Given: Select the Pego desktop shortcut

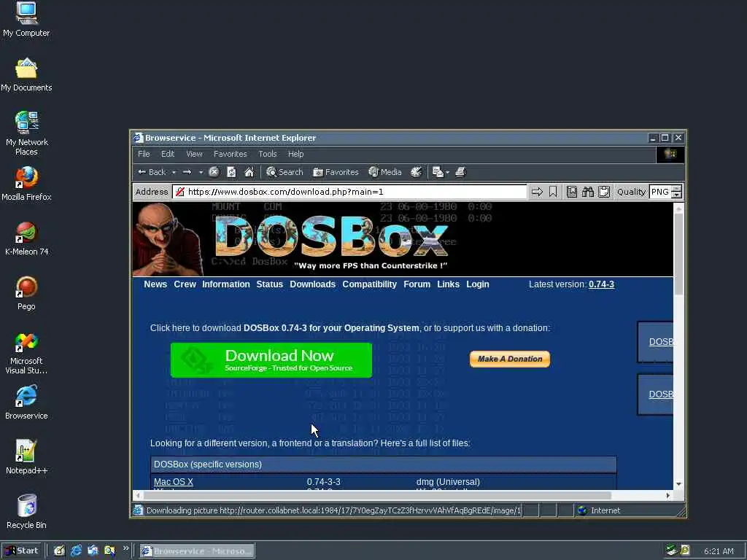Looking at the screenshot, I should [x=26, y=294].
